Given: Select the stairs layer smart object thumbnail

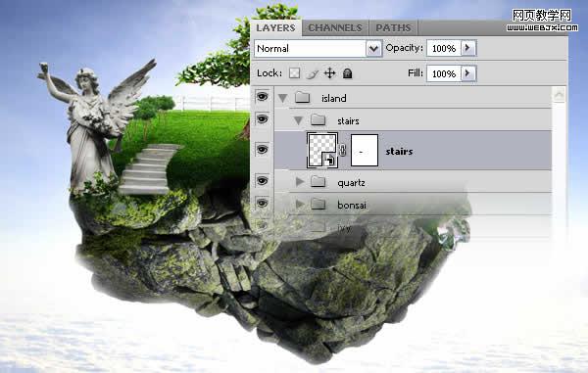Looking at the screenshot, I should [322, 150].
